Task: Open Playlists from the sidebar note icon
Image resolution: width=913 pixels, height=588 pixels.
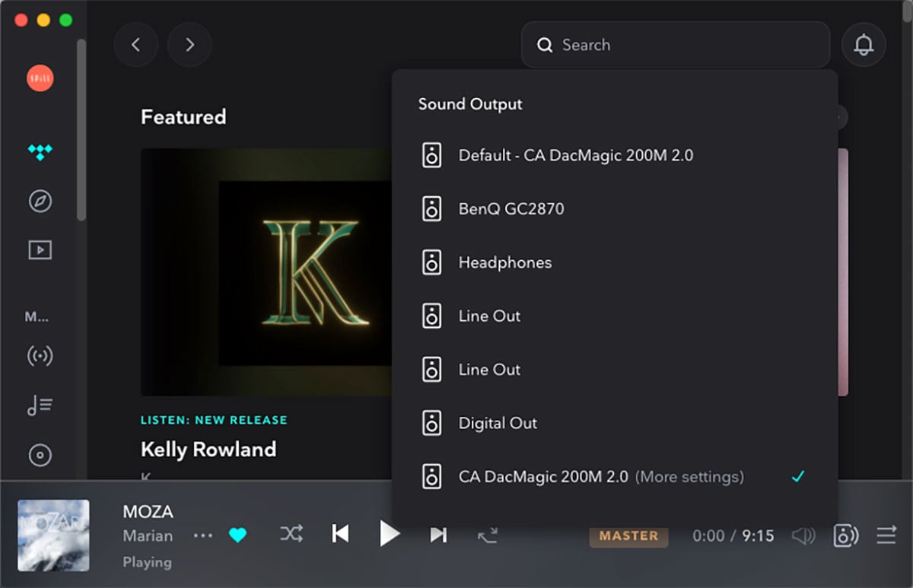Action: [40, 406]
